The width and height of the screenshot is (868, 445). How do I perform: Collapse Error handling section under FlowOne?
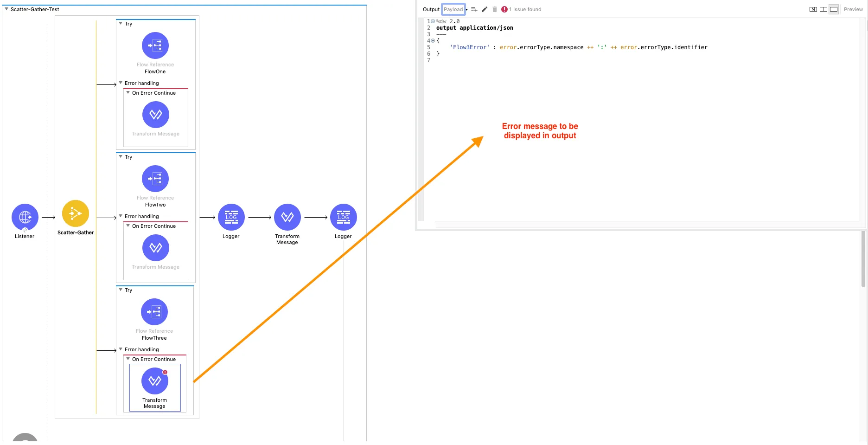121,83
